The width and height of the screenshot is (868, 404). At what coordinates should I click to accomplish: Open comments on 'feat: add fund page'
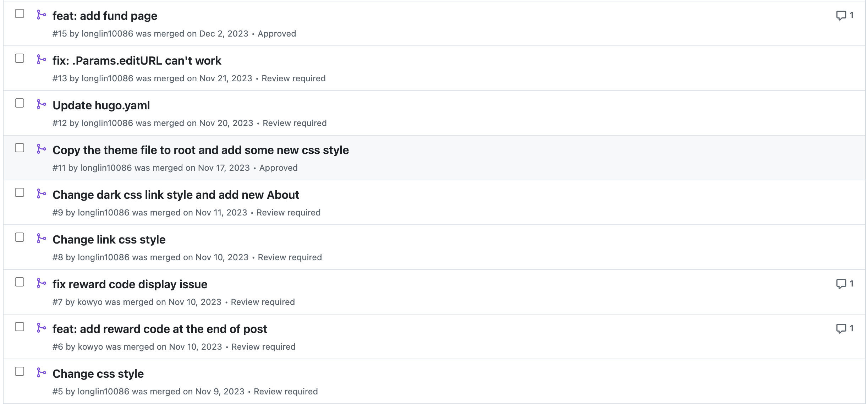tap(845, 15)
